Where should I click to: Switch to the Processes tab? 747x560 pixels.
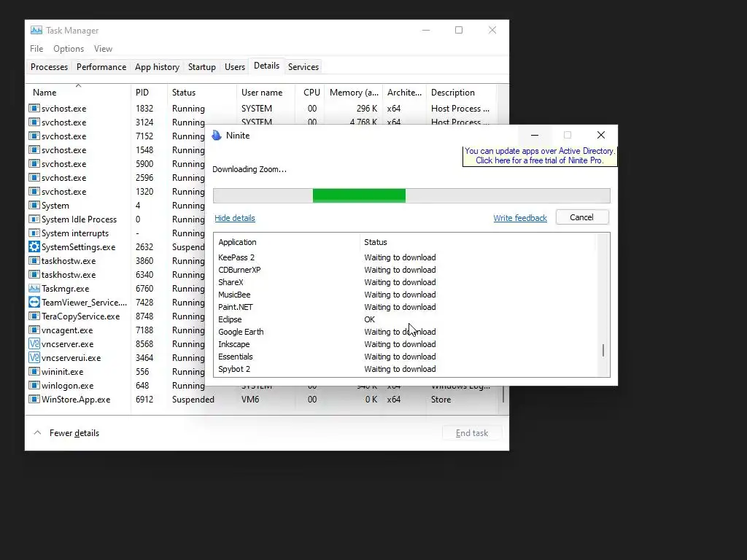coord(49,66)
